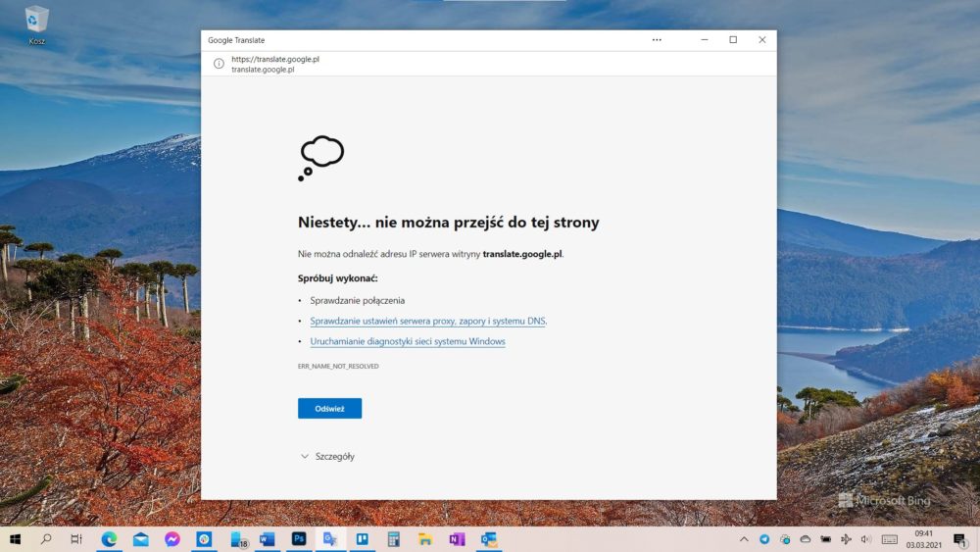The width and height of the screenshot is (980, 552).
Task: Open Calculator from the taskbar
Action: pos(393,539)
